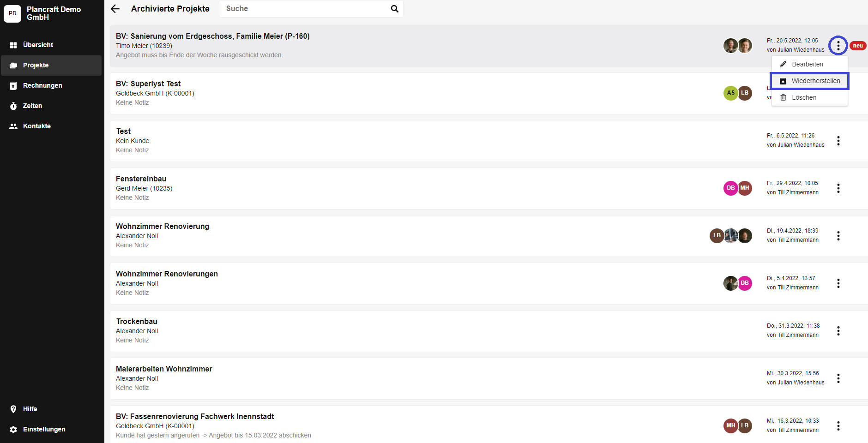The width and height of the screenshot is (868, 443).
Task: Click the Kontakte people icon in sidebar
Action: (13, 126)
